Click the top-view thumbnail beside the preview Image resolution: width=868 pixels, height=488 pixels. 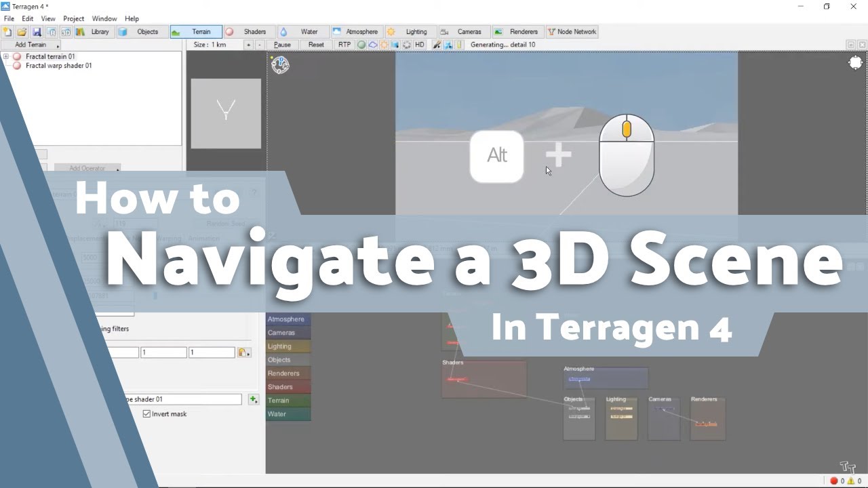226,113
